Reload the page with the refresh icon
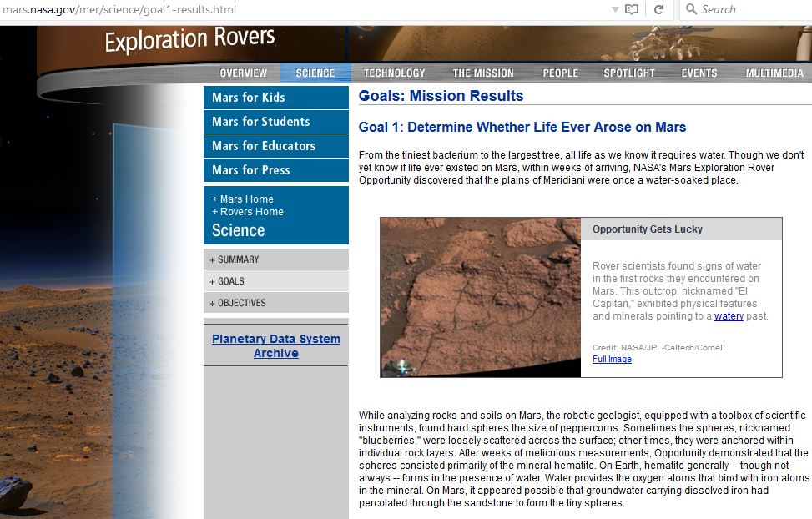812x519 pixels. 658,9
